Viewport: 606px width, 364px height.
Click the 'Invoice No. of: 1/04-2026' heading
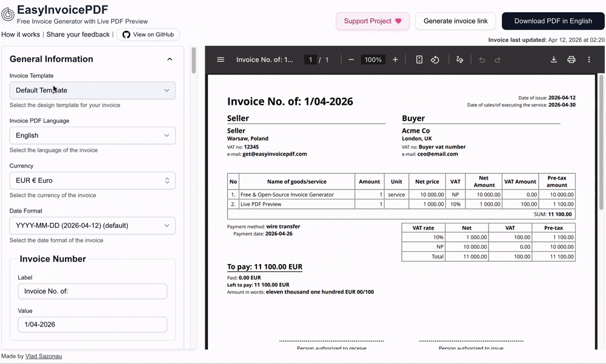tap(290, 101)
